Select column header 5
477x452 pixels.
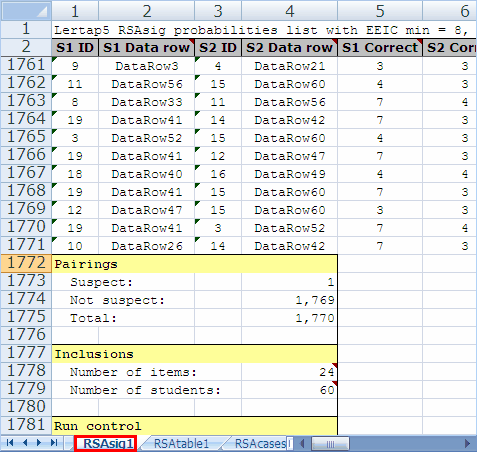coord(380,11)
